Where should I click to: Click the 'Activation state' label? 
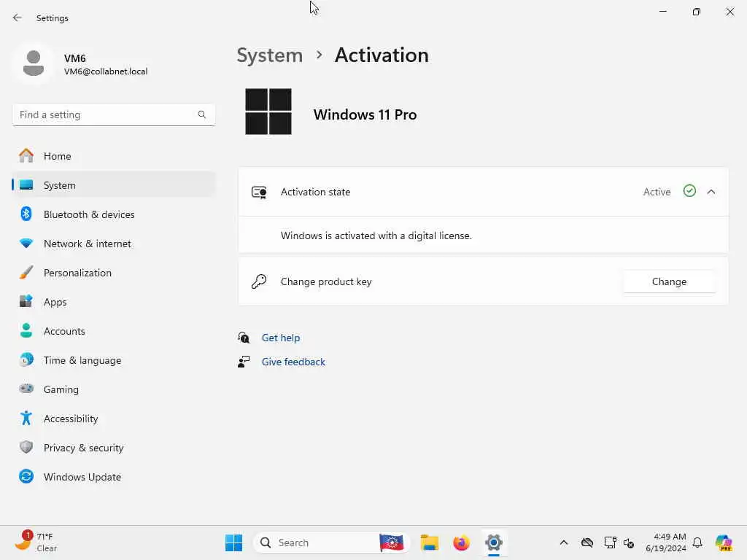pyautogui.click(x=315, y=192)
